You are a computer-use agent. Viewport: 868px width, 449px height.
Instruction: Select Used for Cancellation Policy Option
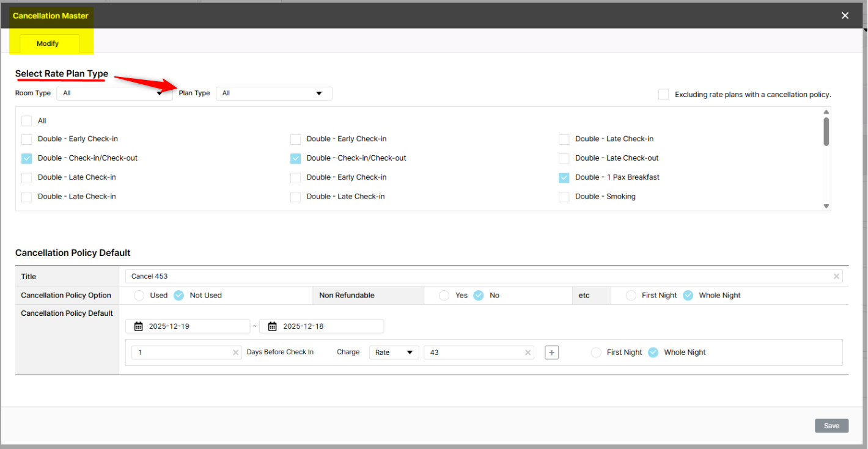139,295
